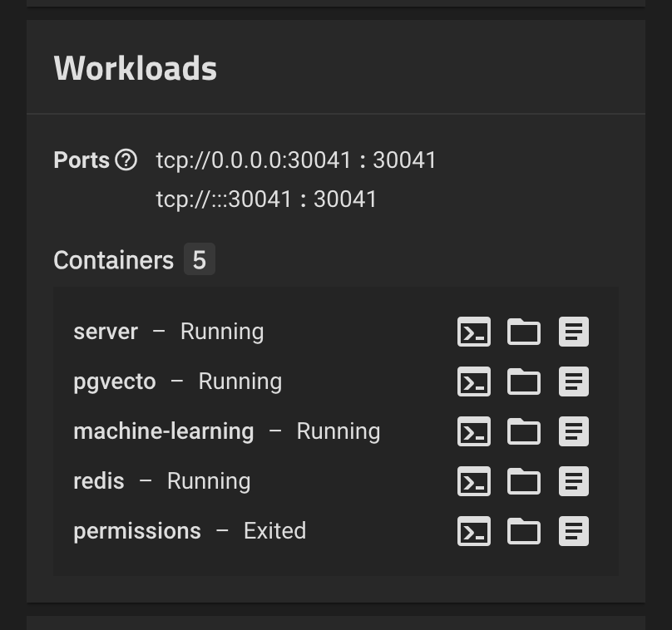Click the Containers count badge
Image resolution: width=672 pixels, height=630 pixels.
click(200, 260)
